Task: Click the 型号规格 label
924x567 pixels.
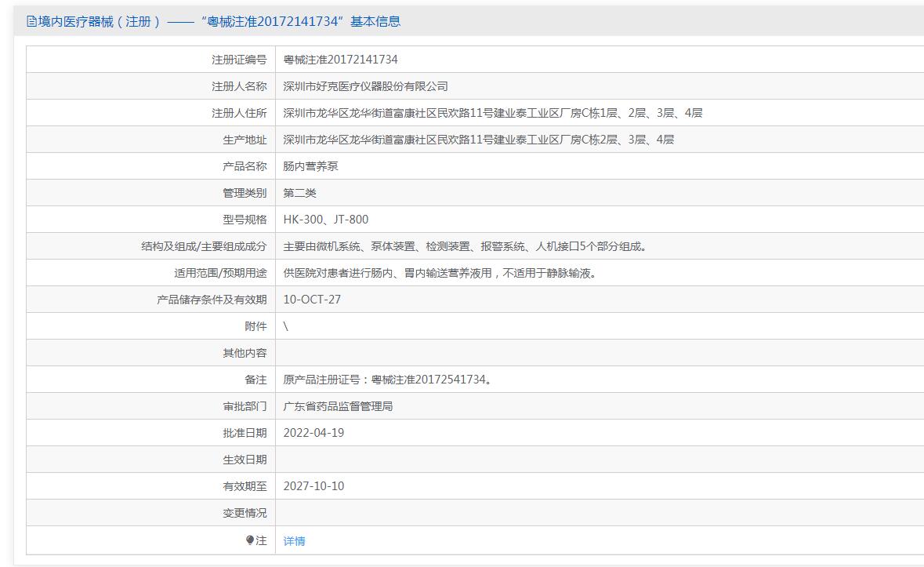Action: tap(245, 220)
